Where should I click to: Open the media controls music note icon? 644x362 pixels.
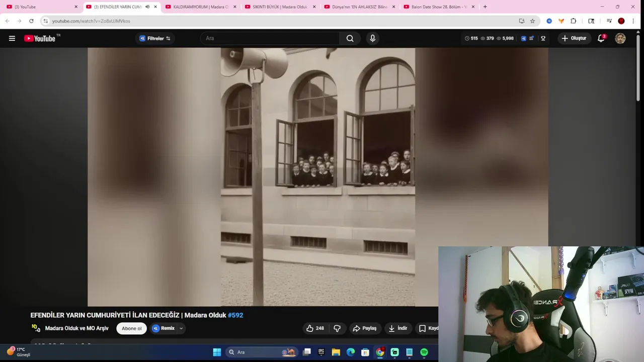coord(609,21)
